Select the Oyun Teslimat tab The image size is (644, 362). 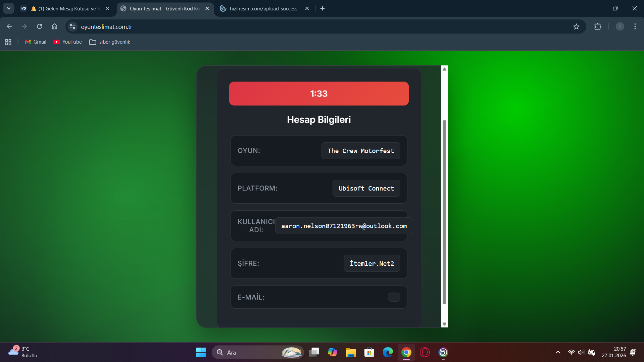(x=164, y=8)
